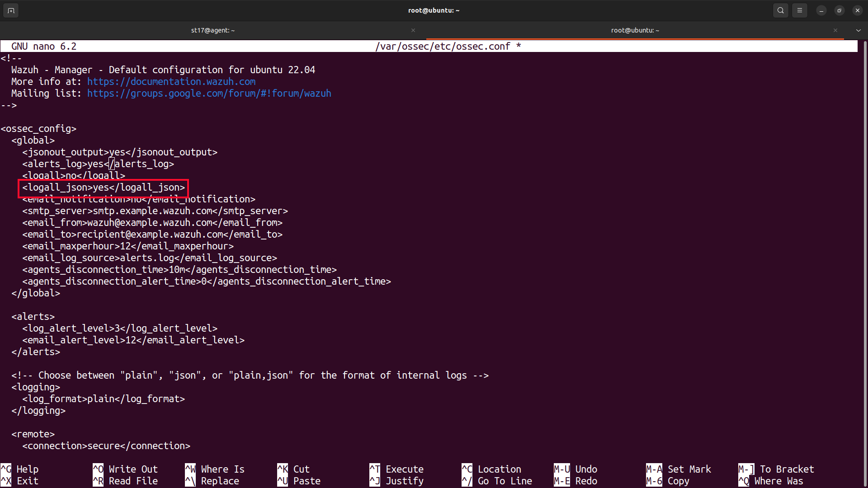868x488 pixels.
Task: Click GNU nano 6.2 header text
Action: click(x=44, y=47)
